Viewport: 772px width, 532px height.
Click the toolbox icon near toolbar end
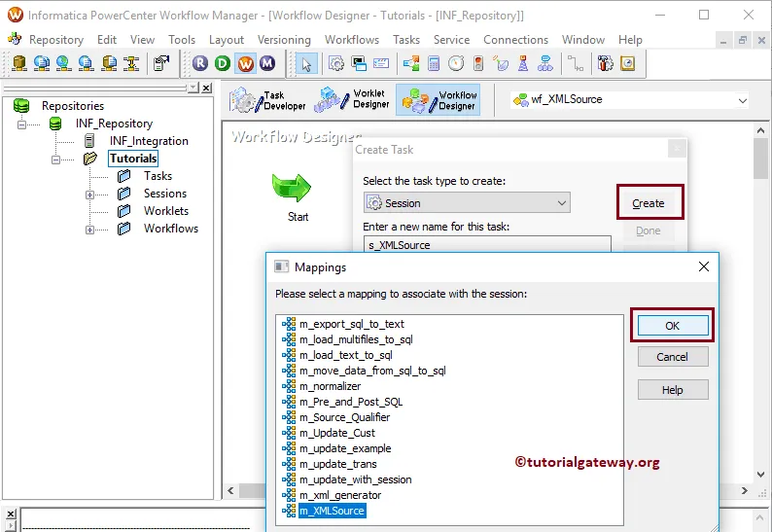click(x=605, y=63)
